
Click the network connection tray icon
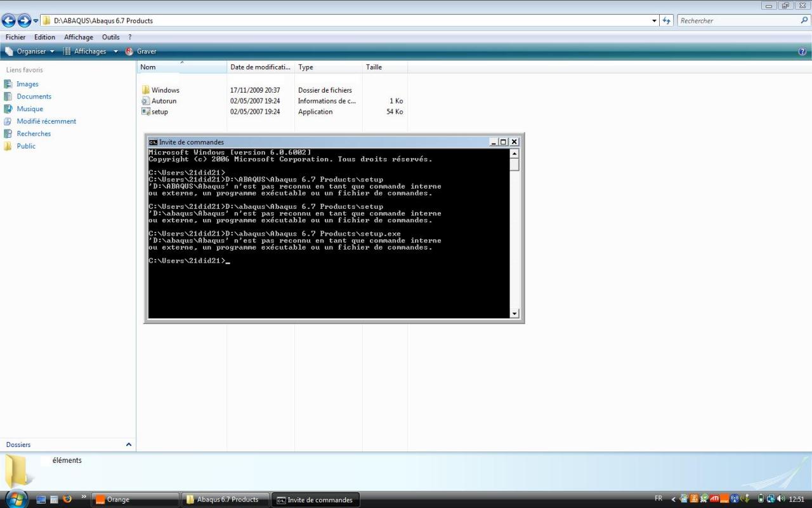pos(770,499)
